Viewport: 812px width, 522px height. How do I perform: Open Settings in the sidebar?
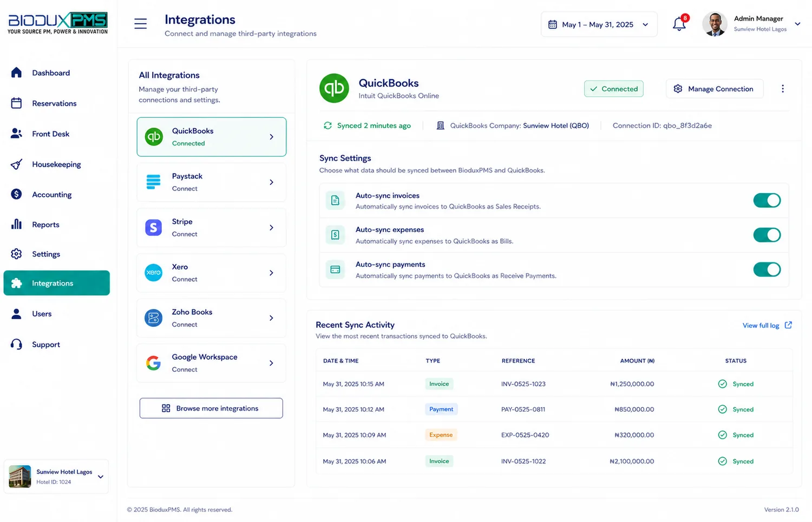[x=56, y=254]
